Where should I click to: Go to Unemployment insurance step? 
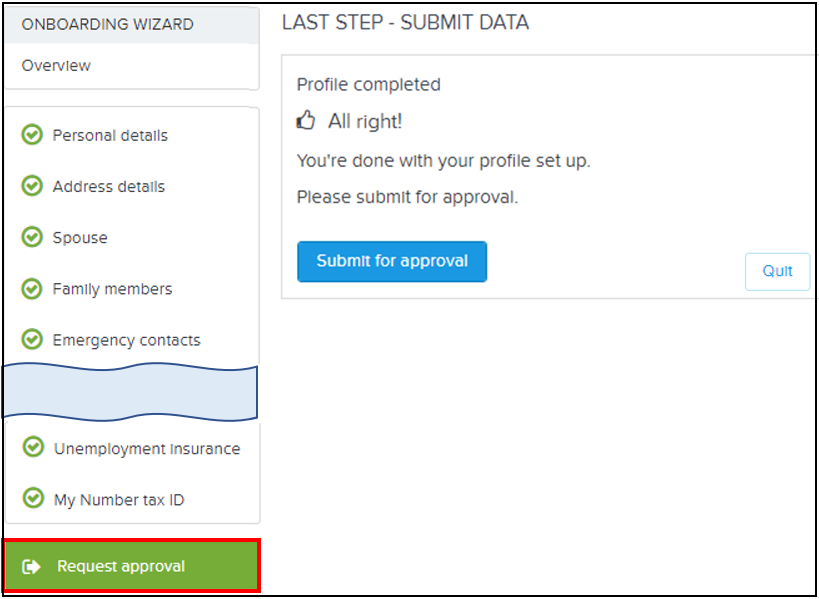point(147,449)
